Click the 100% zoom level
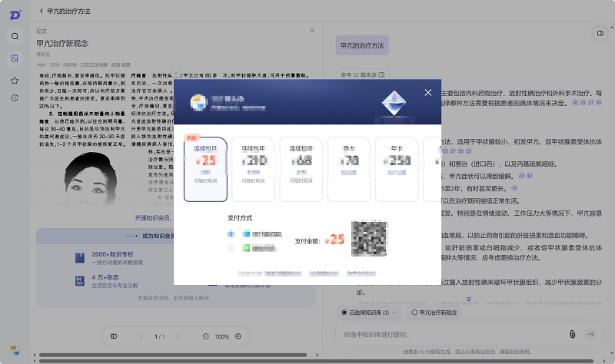The image size is (615, 364). 222,336
